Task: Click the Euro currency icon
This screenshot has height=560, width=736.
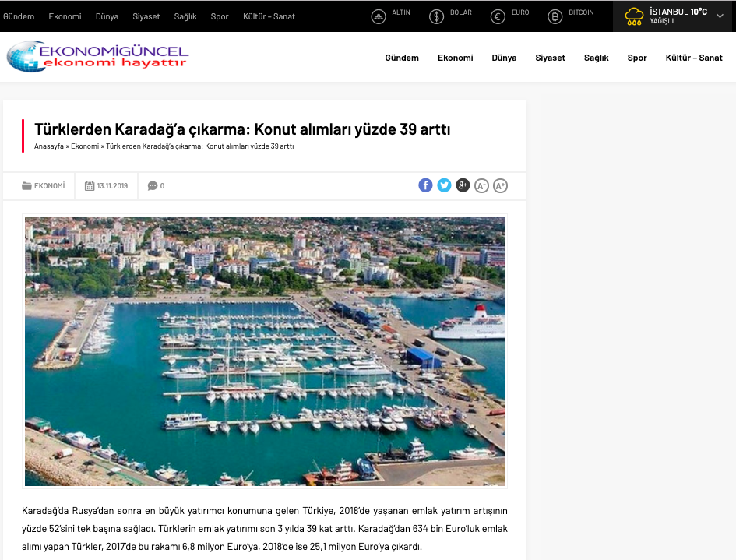Action: (x=498, y=17)
